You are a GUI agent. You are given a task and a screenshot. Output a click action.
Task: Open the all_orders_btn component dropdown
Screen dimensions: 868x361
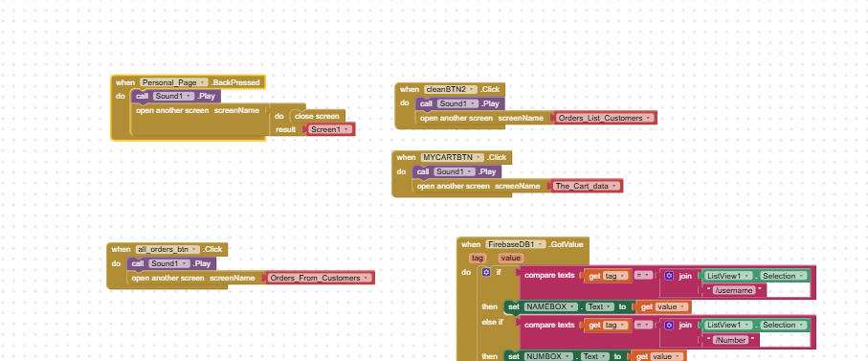[x=167, y=249]
